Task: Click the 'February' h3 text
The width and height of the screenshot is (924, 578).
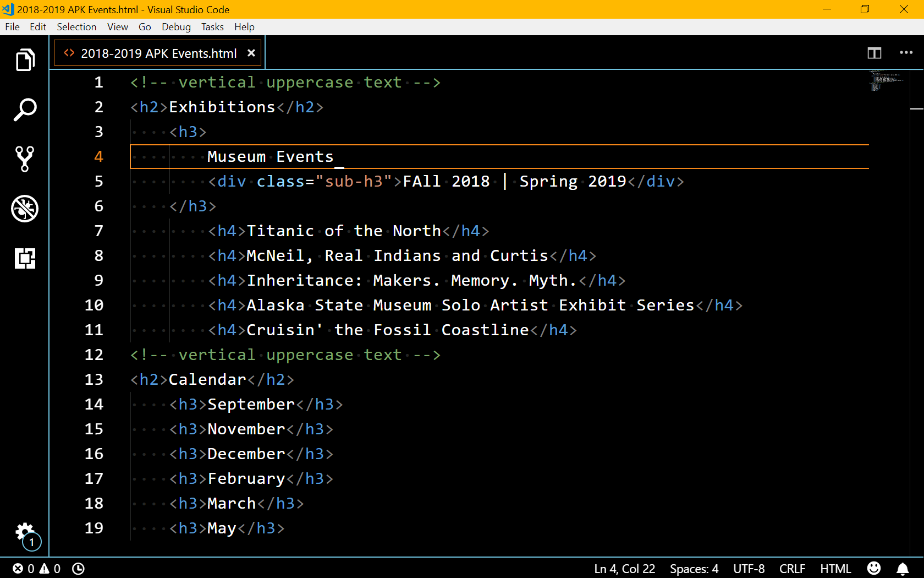Action: (246, 479)
